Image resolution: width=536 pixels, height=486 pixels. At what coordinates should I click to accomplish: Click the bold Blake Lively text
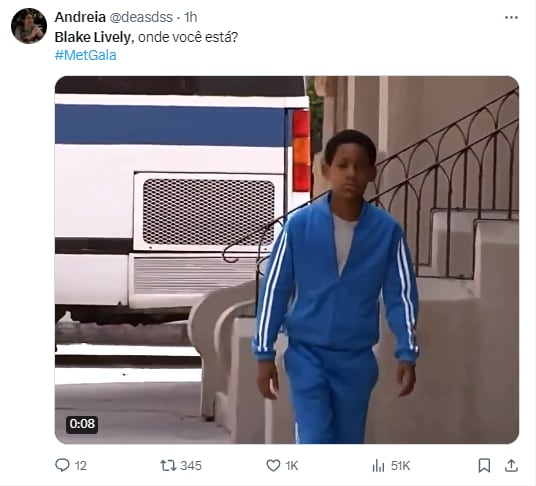point(93,37)
